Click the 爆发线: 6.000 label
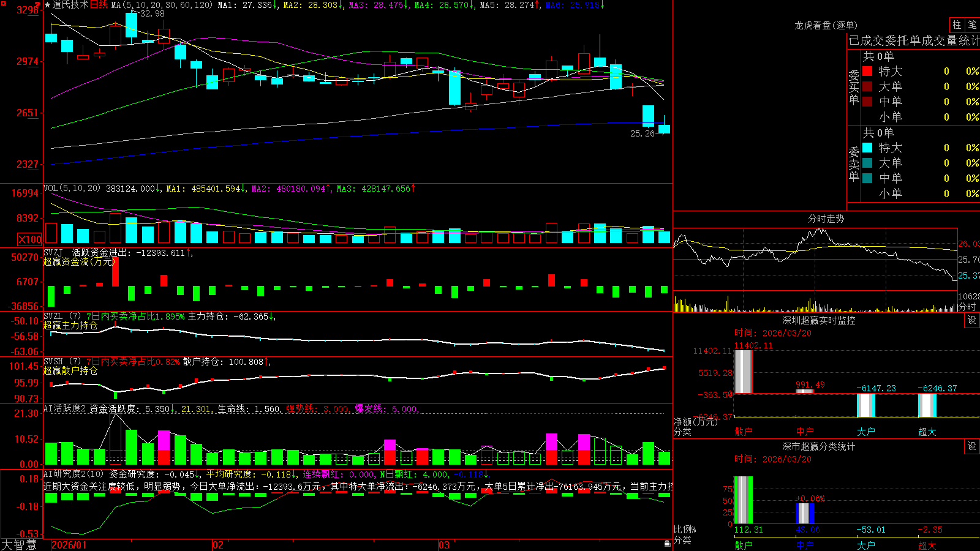The image size is (980, 551). pos(386,408)
